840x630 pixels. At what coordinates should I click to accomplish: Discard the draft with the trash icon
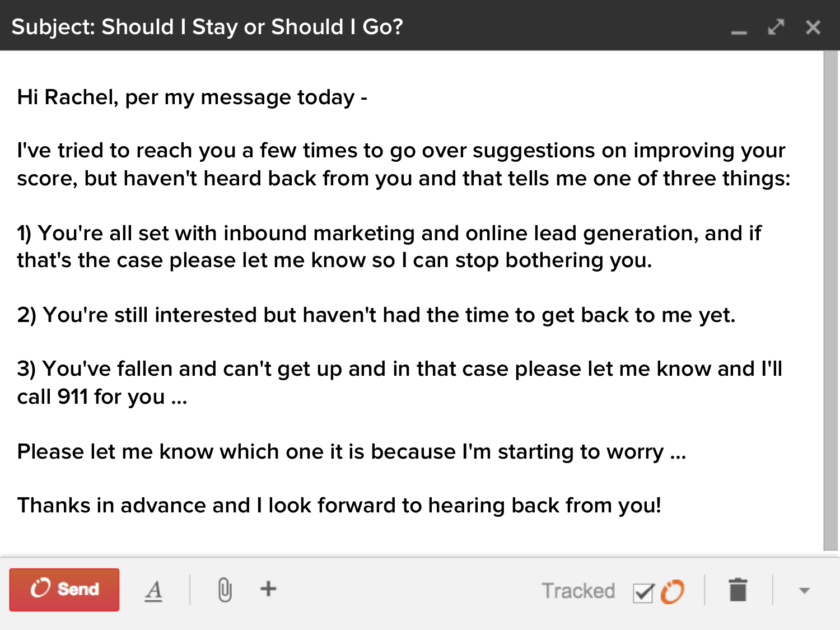[x=738, y=590]
